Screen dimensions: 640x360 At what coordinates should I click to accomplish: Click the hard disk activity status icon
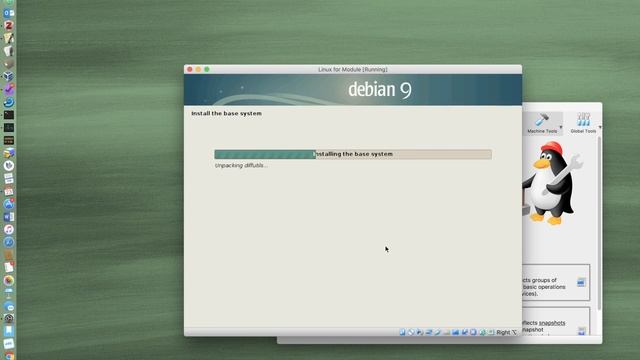pyautogui.click(x=402, y=332)
